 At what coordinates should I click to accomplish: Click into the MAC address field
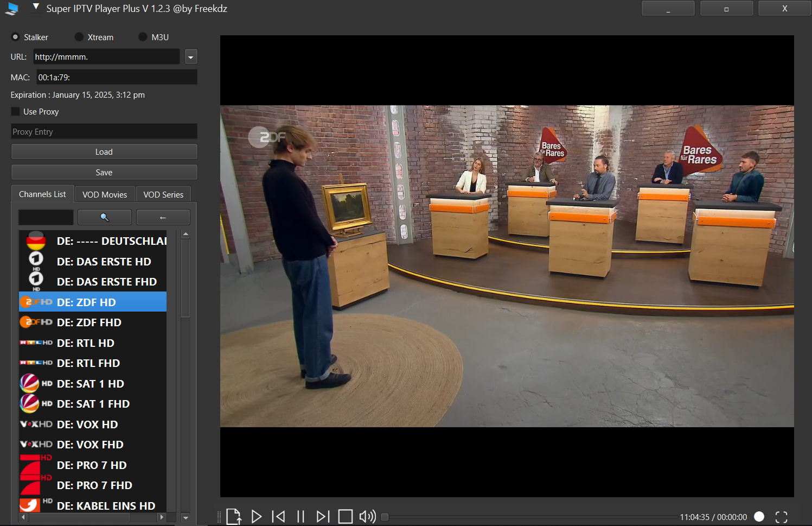click(x=117, y=77)
